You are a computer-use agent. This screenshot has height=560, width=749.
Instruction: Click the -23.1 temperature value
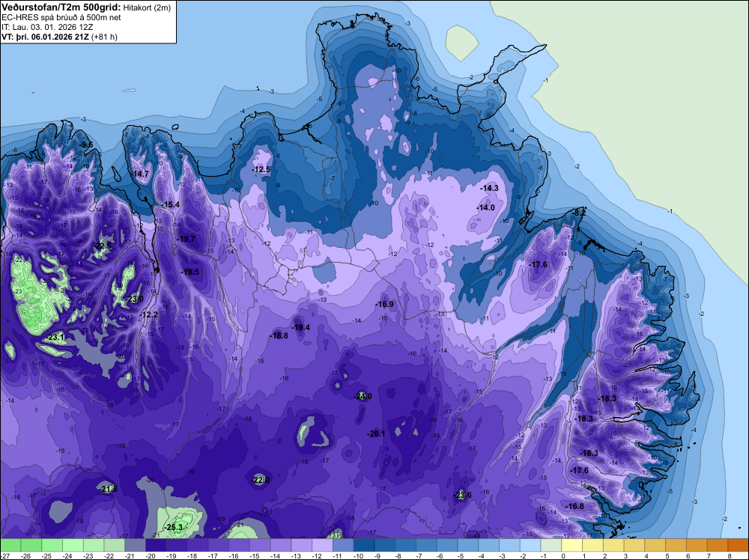point(55,337)
